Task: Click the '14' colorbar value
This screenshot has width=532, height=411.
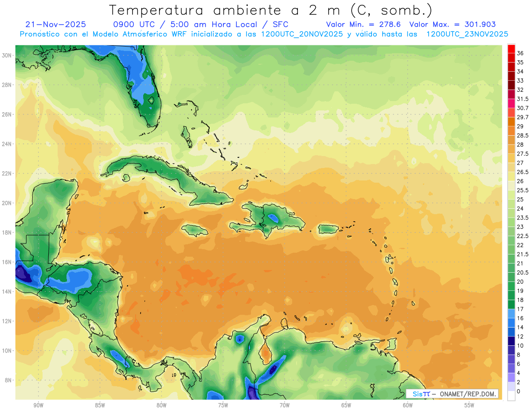Action: point(520,327)
